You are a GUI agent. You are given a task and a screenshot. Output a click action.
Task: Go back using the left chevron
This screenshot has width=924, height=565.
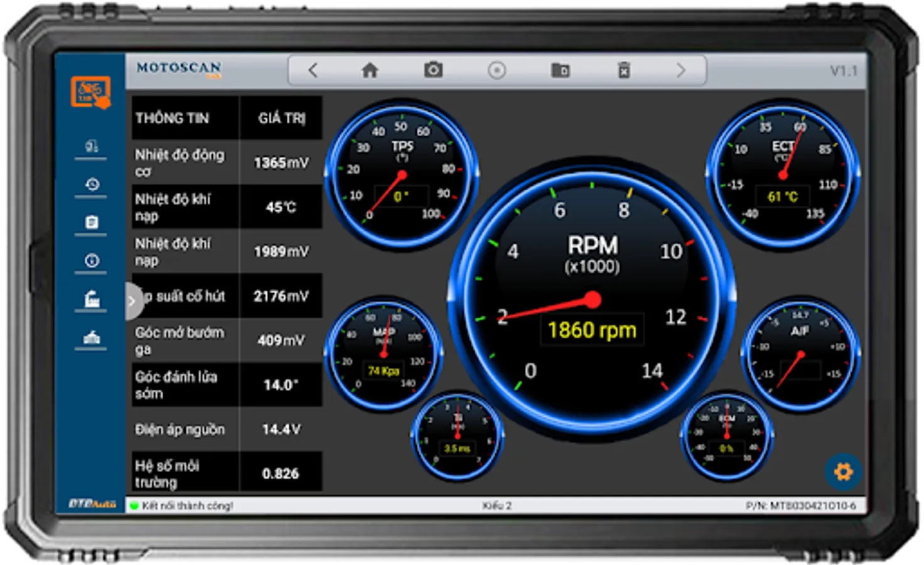(313, 70)
